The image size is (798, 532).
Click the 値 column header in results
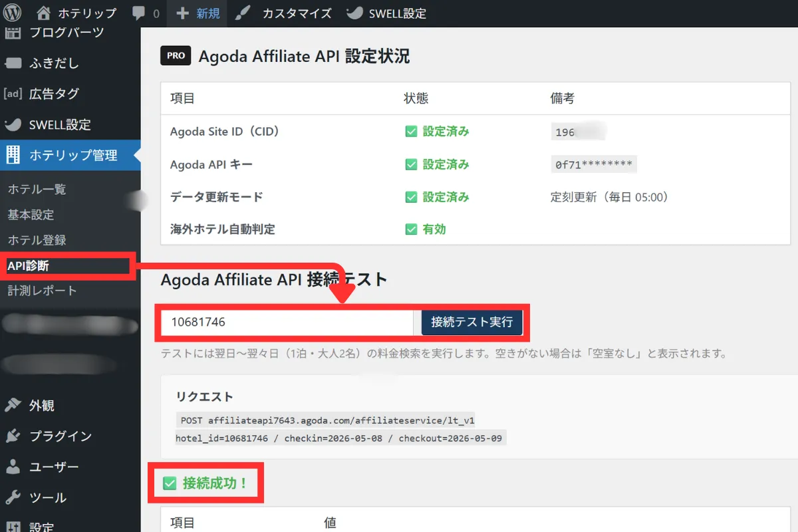tap(331, 523)
